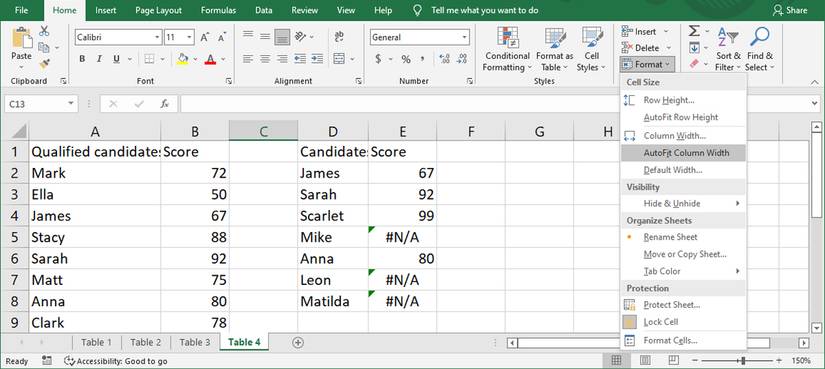Click the Increase Decimal icon
Viewport: 825px width, 369px height.
tap(444, 59)
